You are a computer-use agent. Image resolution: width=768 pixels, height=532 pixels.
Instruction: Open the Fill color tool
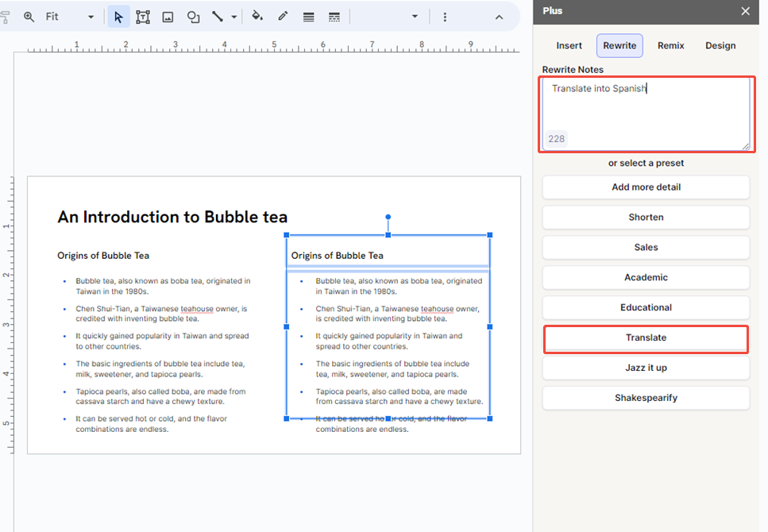(257, 16)
